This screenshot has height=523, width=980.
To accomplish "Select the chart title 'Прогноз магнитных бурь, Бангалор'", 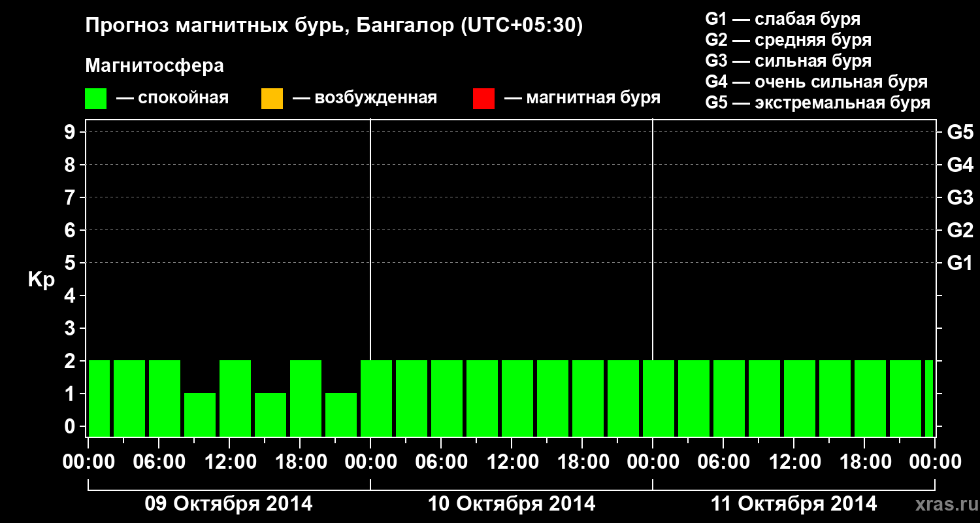I will [270, 26].
